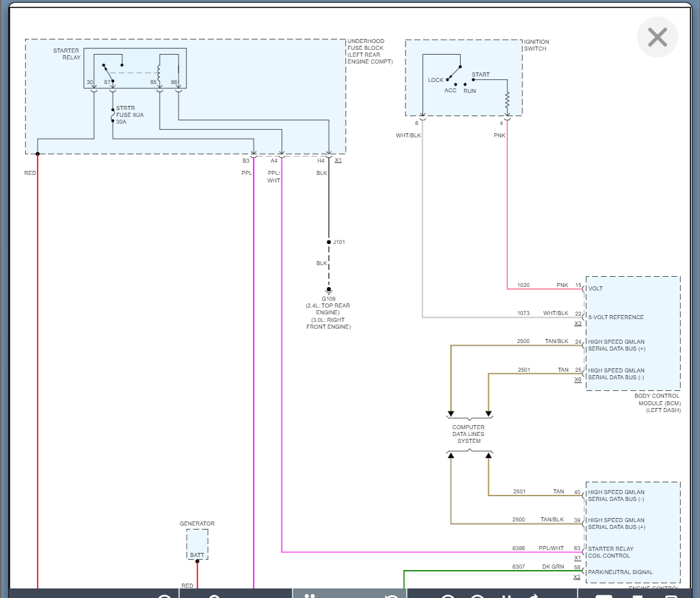The image size is (700, 598).
Task: Select the STRTR Fuse 9UA 30A symbol
Action: 113,115
